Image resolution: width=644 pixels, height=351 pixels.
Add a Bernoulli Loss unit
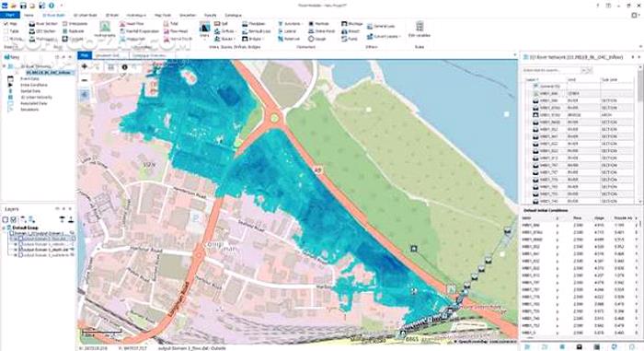[257, 31]
